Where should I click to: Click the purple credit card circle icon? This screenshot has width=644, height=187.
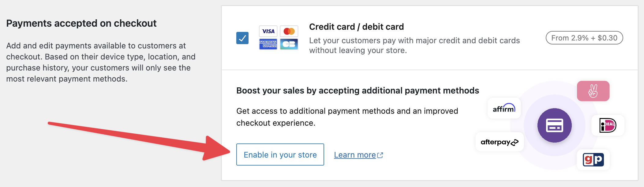tap(554, 125)
